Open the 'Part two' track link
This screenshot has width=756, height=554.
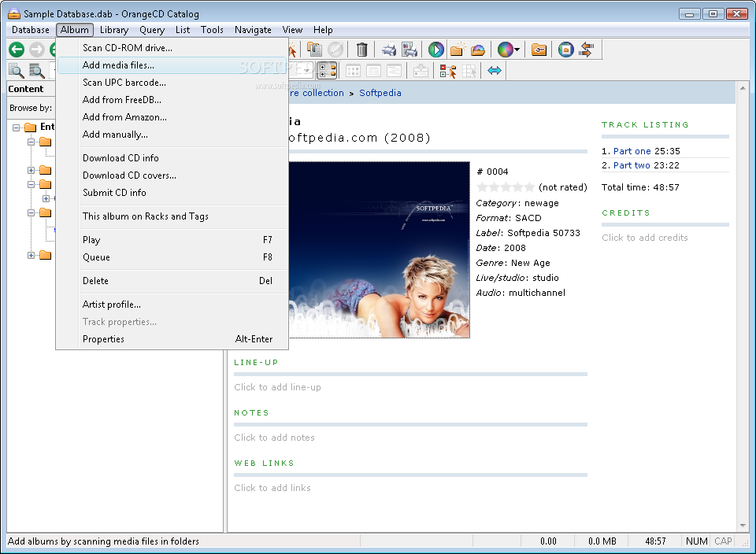tap(632, 165)
